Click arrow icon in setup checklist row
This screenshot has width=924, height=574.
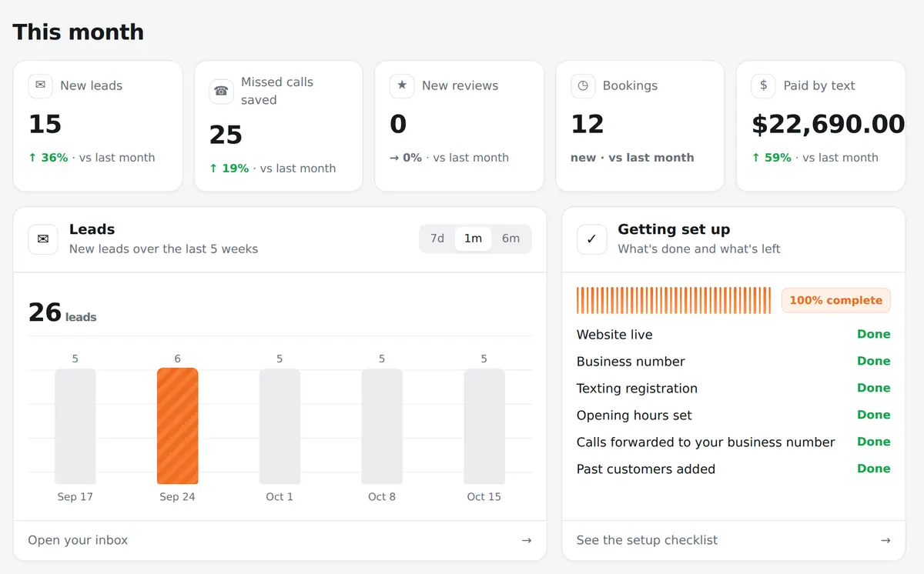[885, 540]
